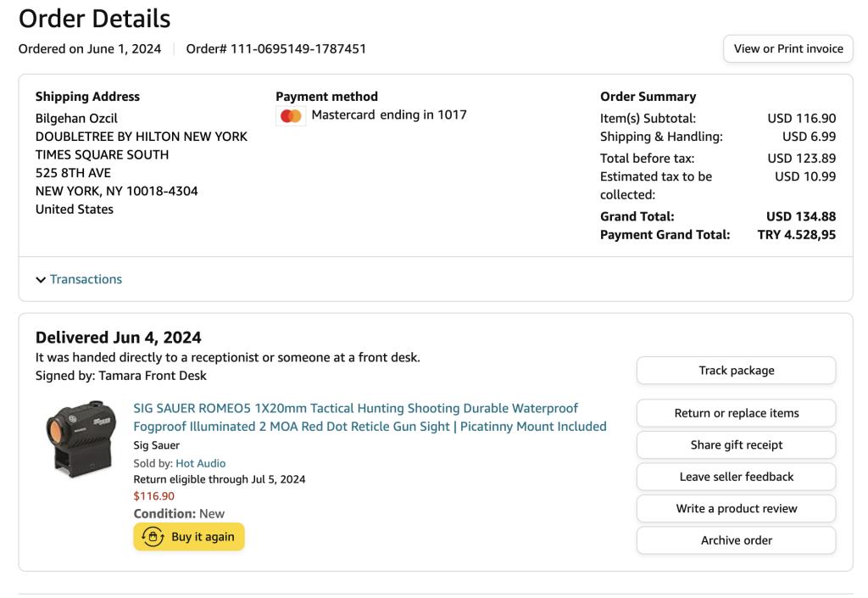Visit the Hot Audio seller page
Image resolution: width=868 pixels, height=598 pixels.
point(200,463)
